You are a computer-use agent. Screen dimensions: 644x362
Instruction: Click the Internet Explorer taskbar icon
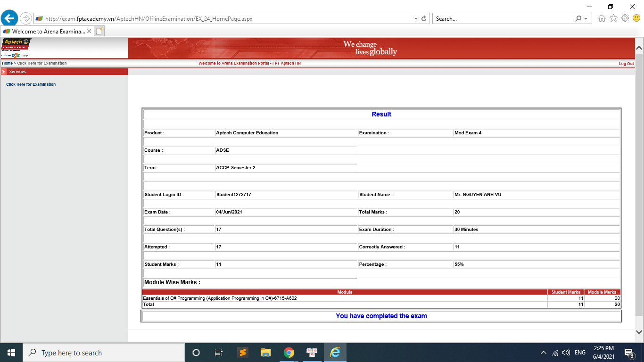pyautogui.click(x=335, y=353)
